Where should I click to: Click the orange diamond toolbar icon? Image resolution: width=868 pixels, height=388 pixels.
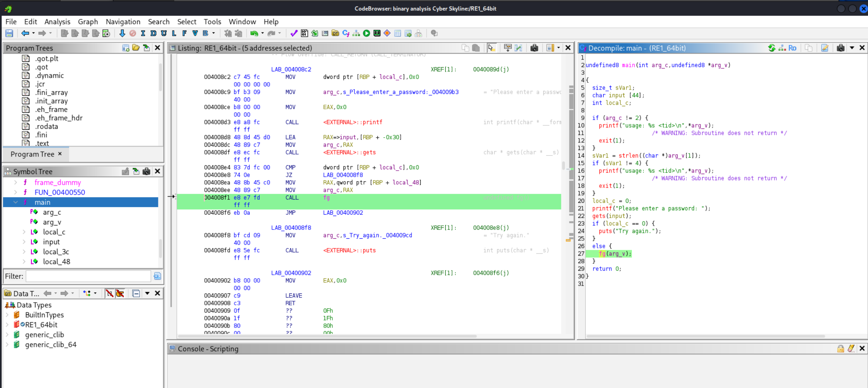[x=387, y=33]
